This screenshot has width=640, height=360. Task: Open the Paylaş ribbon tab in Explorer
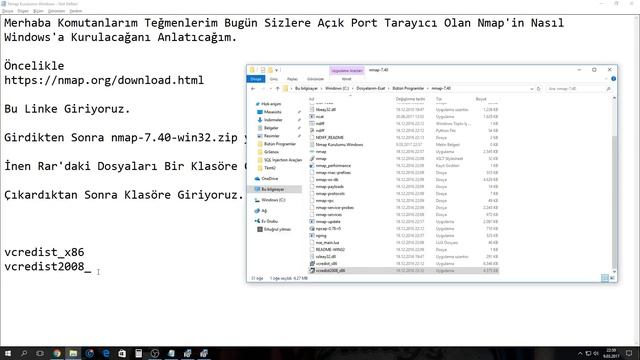coord(292,79)
